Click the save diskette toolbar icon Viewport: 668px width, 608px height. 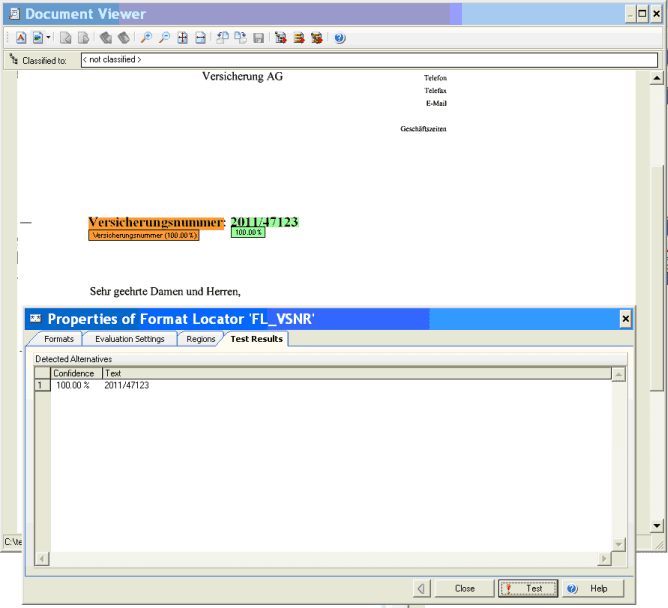click(x=258, y=38)
